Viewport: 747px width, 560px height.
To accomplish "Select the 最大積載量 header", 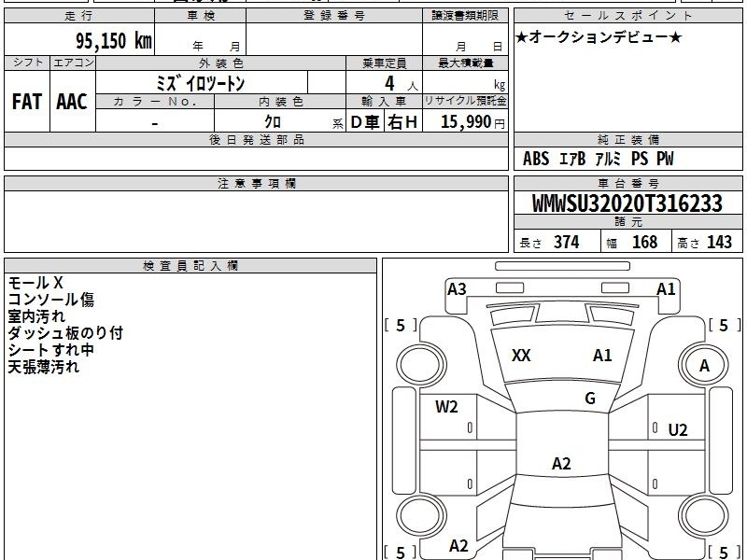I will point(465,63).
